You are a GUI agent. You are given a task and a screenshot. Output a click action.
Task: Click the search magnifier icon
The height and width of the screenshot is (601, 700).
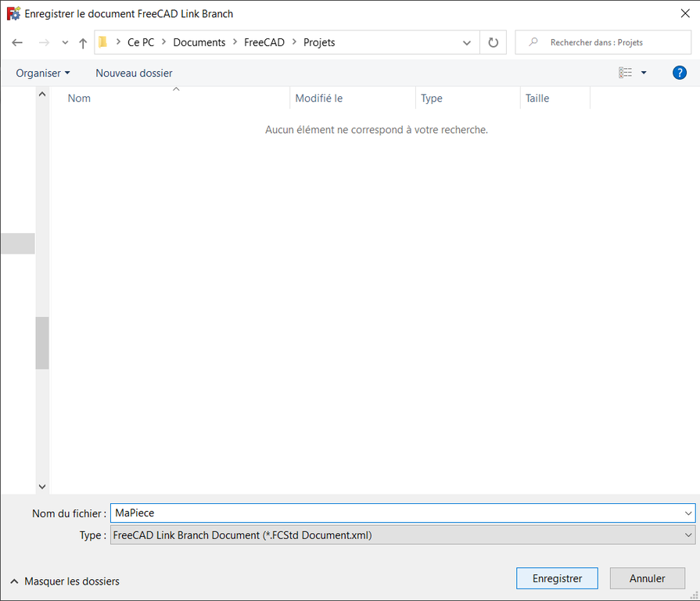(533, 42)
